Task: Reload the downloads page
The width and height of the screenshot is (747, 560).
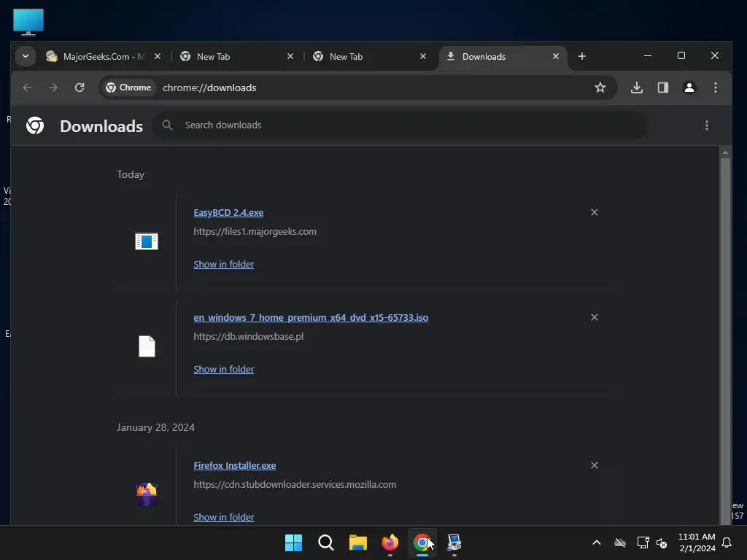Action: coord(80,87)
